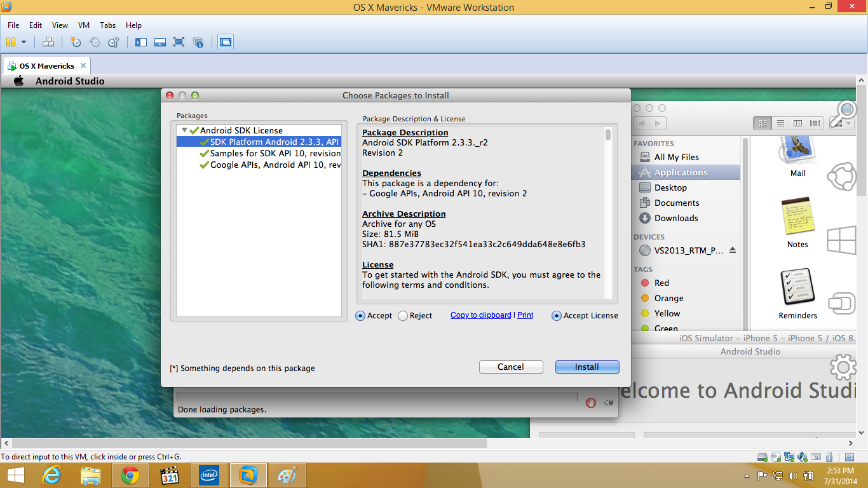The width and height of the screenshot is (868, 488).
Task: Open Paint from the taskbar
Action: [x=288, y=475]
